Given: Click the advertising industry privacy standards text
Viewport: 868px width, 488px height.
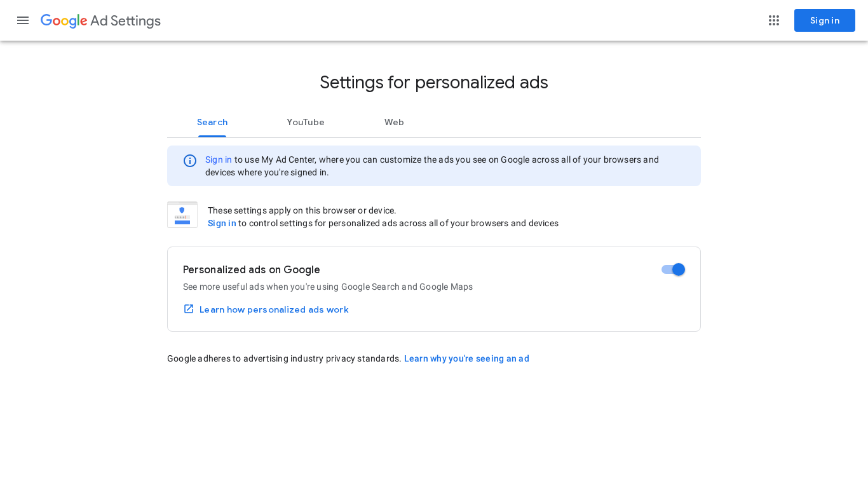Looking at the screenshot, I should tap(284, 358).
